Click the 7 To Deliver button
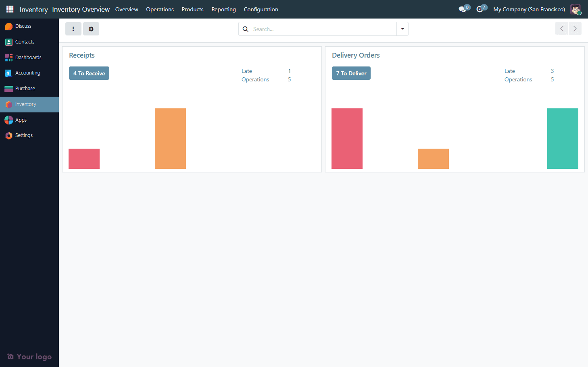The height and width of the screenshot is (367, 588). (351, 73)
